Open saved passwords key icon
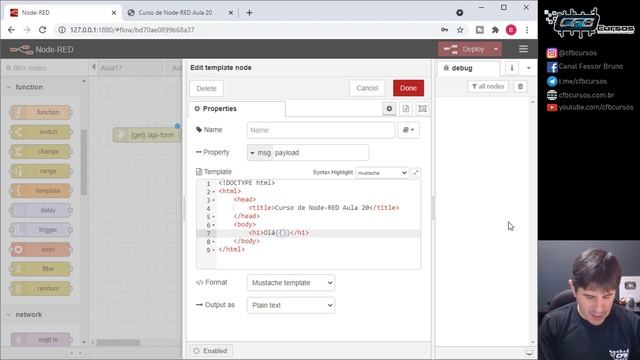Image resolution: width=640 pixels, height=360 pixels. click(444, 30)
